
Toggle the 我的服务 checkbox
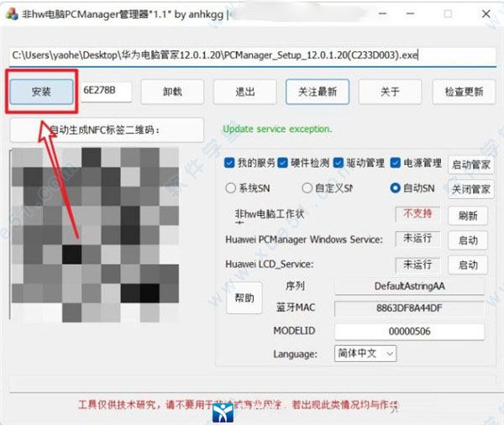click(231, 163)
